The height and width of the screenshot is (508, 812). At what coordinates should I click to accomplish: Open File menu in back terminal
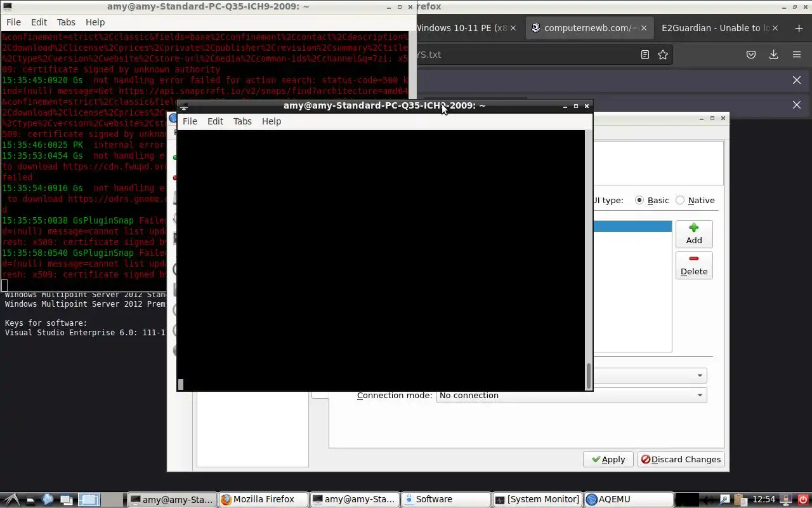(13, 22)
